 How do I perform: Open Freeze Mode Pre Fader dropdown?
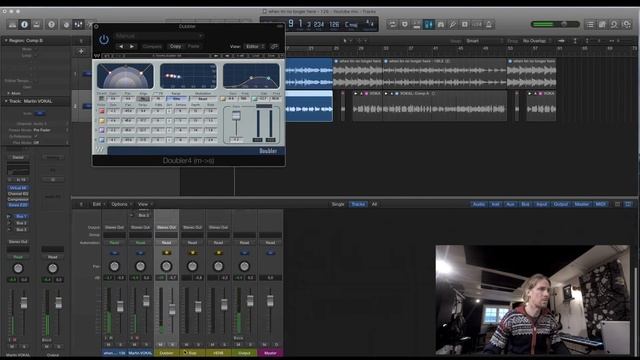50,130
